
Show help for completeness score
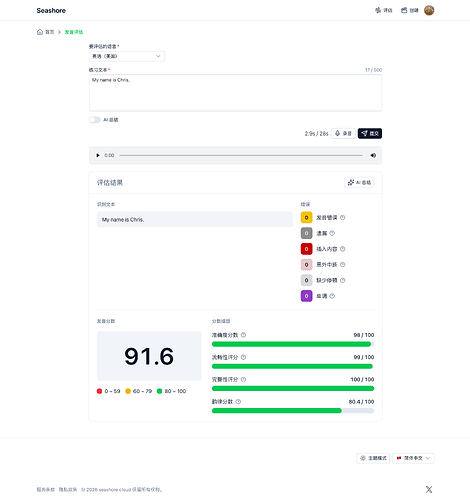point(244,379)
